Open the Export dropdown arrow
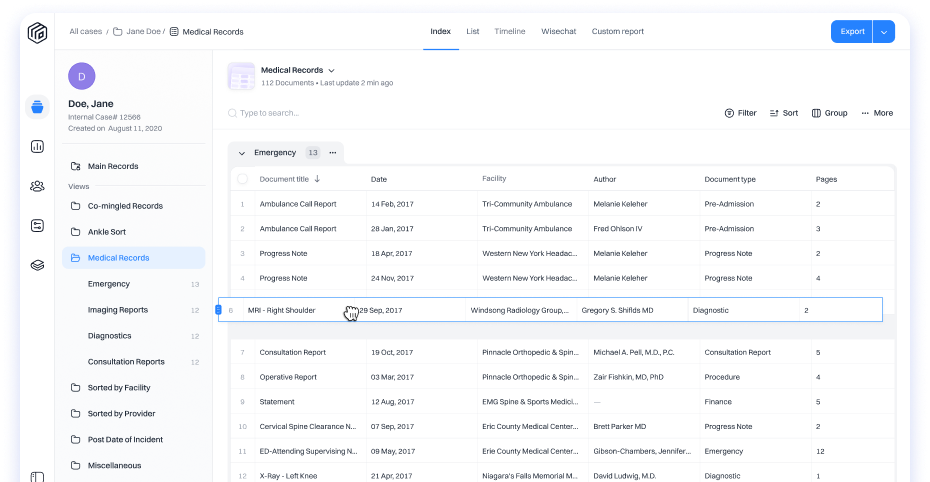The height and width of the screenshot is (482, 930). click(884, 32)
